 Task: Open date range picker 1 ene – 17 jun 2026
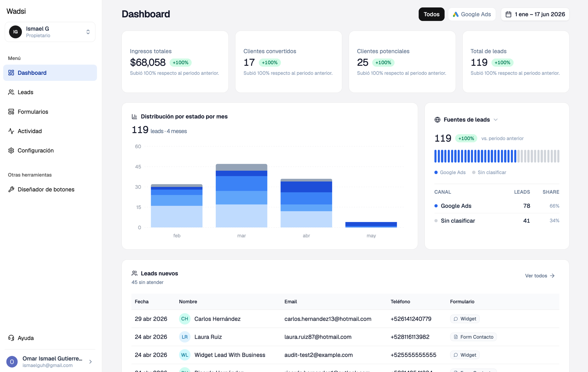(535, 14)
